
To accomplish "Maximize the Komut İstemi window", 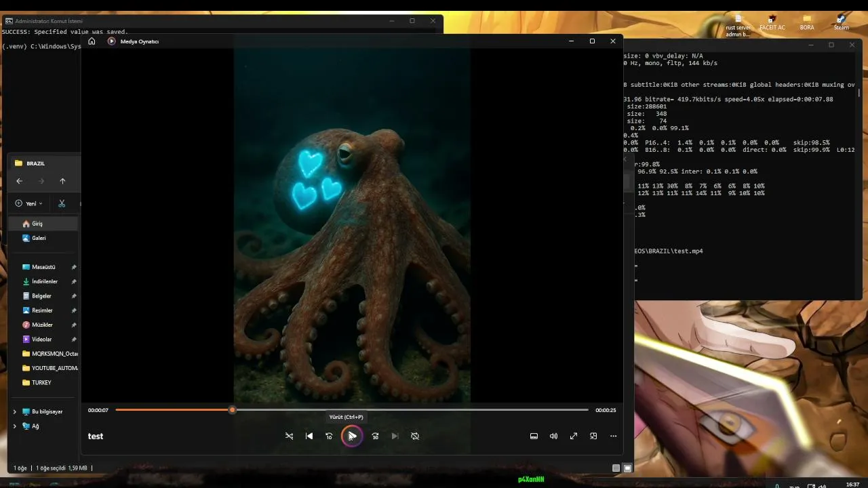I will (412, 21).
